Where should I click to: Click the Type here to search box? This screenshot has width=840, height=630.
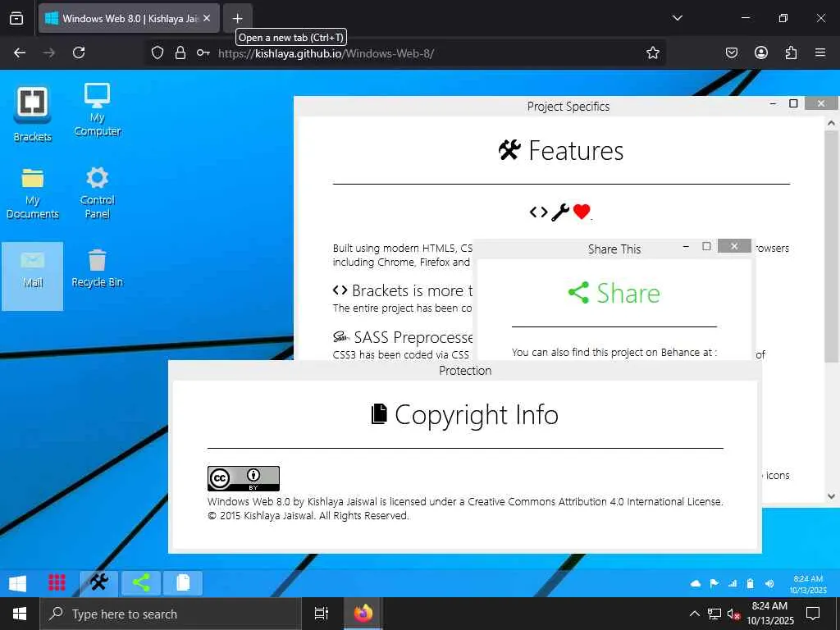click(171, 614)
